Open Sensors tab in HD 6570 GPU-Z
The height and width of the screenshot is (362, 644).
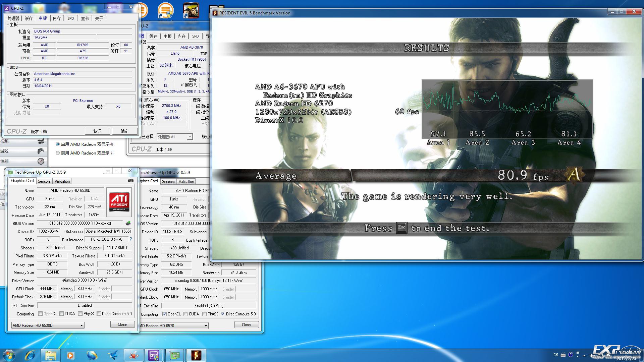(168, 182)
